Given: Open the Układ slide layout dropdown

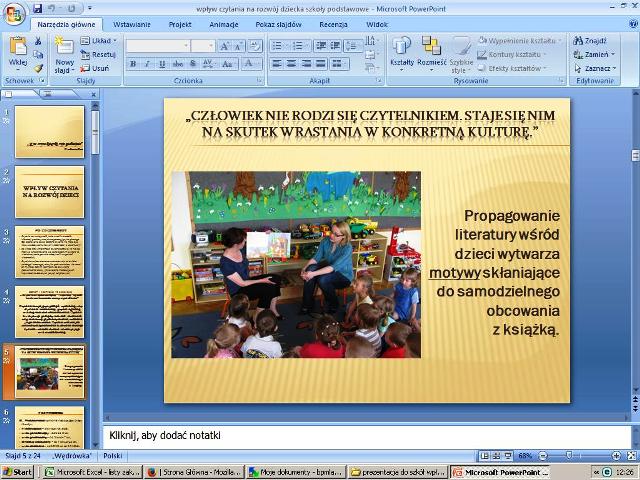Looking at the screenshot, I should click(x=98, y=40).
